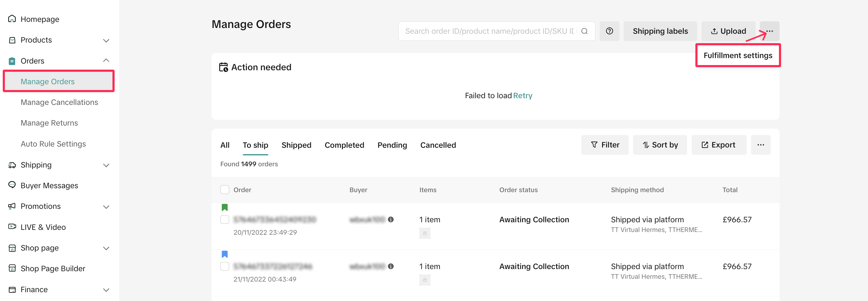This screenshot has height=301, width=868.
Task: Expand the Products sidebar section
Action: point(106,40)
